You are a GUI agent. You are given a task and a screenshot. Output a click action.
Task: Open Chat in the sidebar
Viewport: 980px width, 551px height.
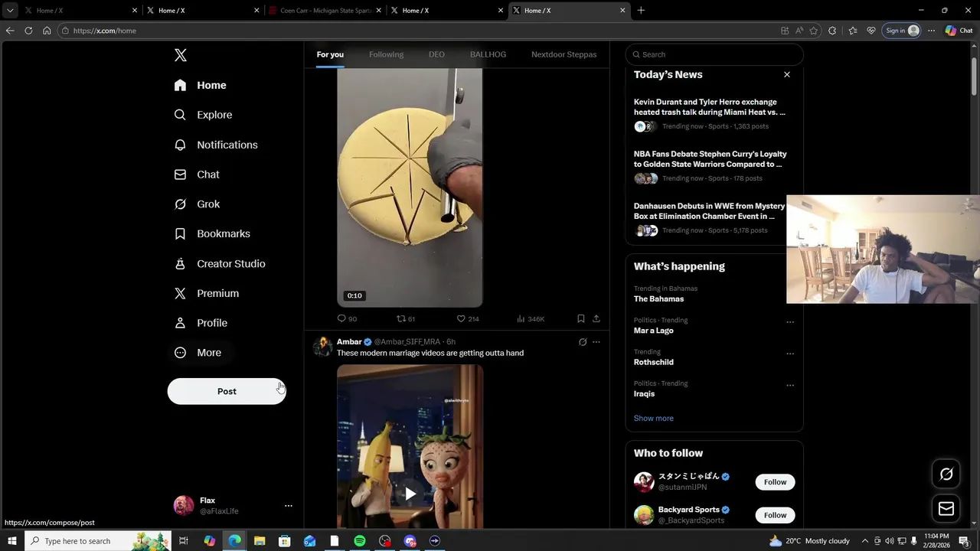(x=198, y=174)
